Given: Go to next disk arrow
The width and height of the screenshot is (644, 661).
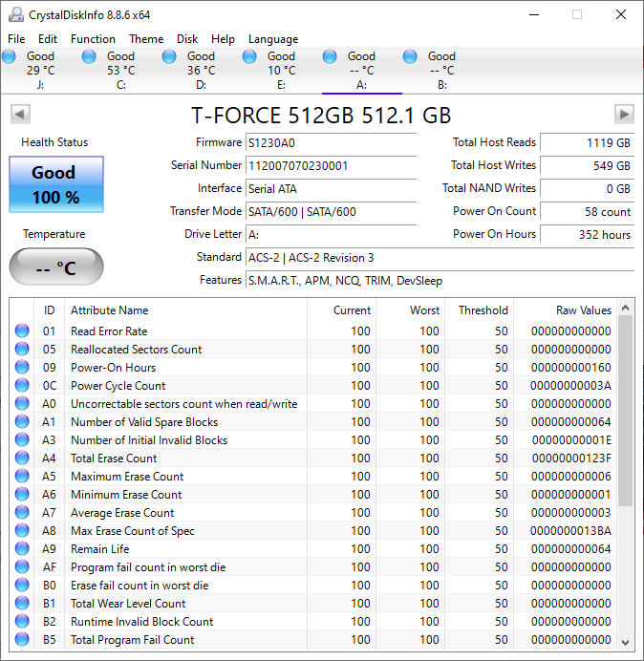Looking at the screenshot, I should click(x=624, y=115).
